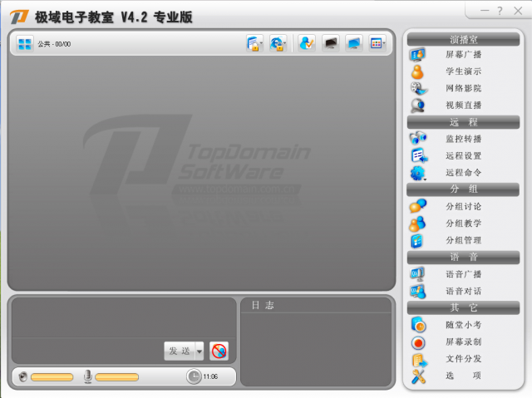Click the 学生演示 text link
The width and height of the screenshot is (532, 398).
click(464, 71)
